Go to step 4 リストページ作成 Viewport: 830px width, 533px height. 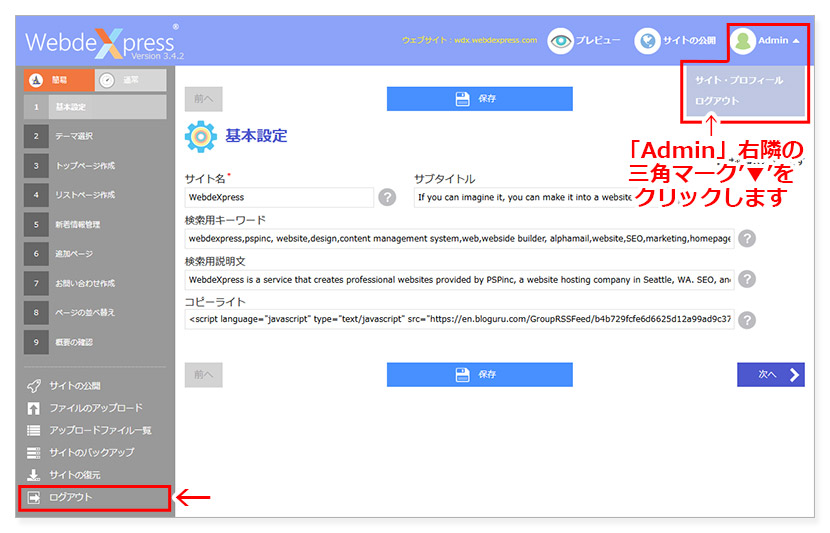[x=95, y=195]
